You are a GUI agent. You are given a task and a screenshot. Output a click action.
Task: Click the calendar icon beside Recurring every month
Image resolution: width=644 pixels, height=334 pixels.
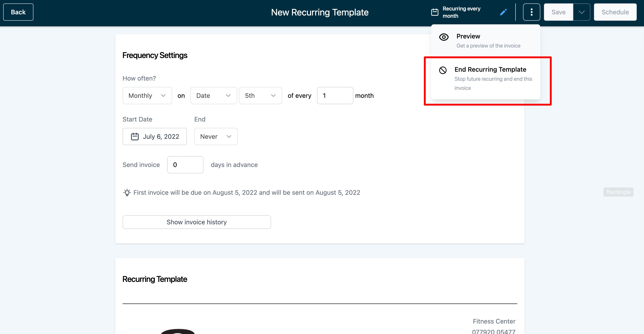pyautogui.click(x=435, y=12)
